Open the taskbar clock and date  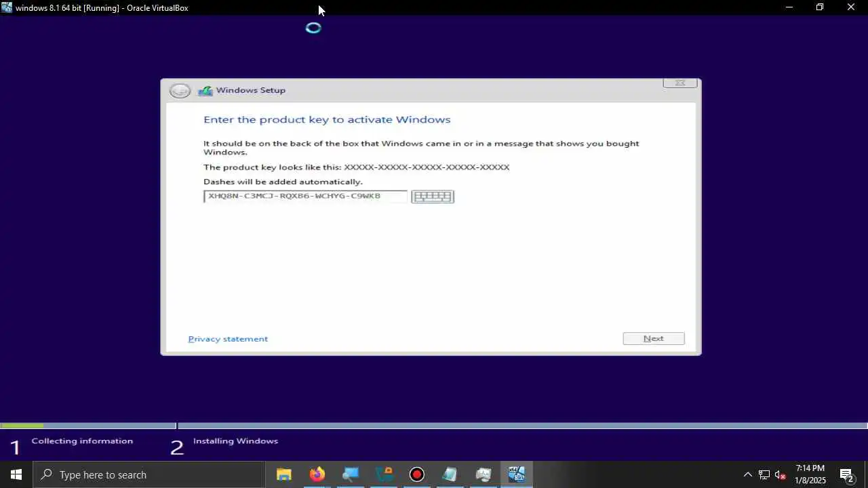(810, 474)
